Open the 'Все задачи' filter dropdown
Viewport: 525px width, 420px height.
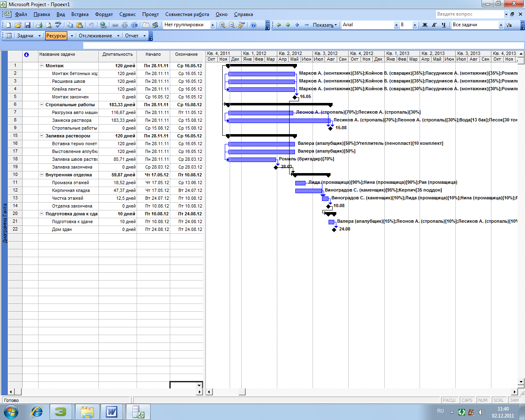[x=501, y=25]
